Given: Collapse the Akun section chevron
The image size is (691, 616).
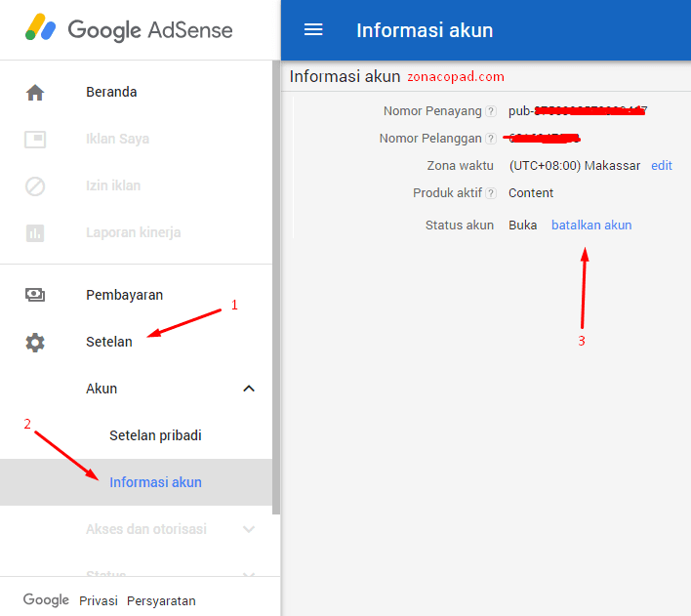Looking at the screenshot, I should point(249,389).
